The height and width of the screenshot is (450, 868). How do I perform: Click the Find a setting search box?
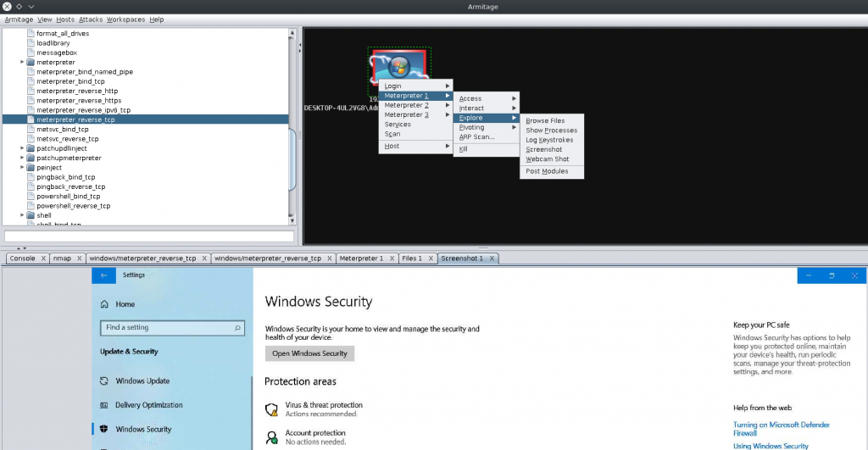[x=172, y=328]
